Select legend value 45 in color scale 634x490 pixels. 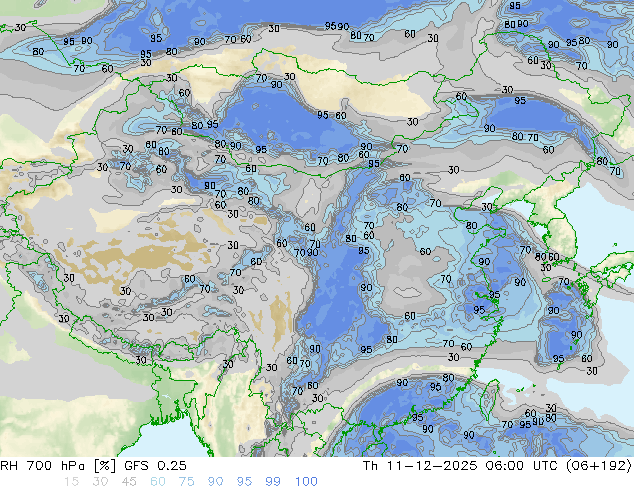(129, 482)
